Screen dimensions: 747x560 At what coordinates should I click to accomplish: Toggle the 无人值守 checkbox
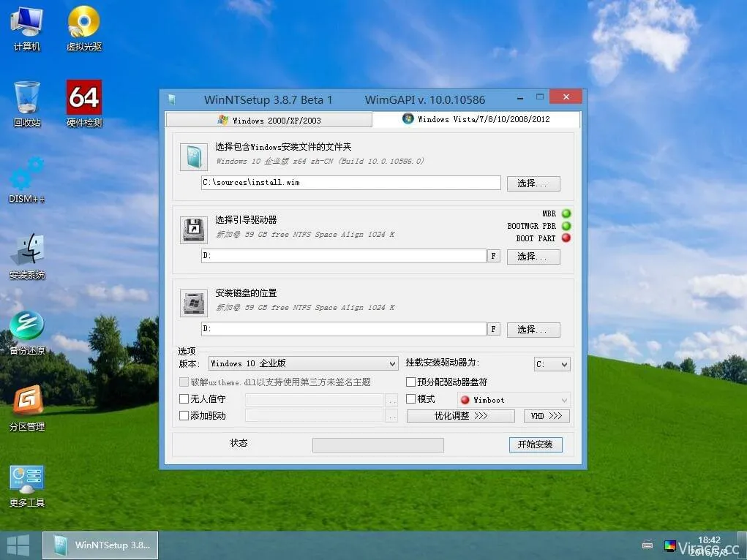coord(184,398)
